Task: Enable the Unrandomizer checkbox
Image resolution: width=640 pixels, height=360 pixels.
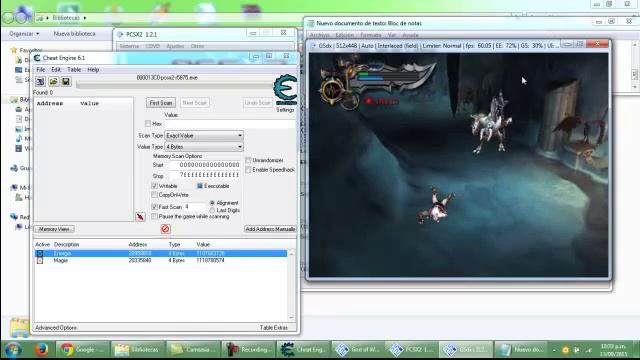Action: point(248,160)
